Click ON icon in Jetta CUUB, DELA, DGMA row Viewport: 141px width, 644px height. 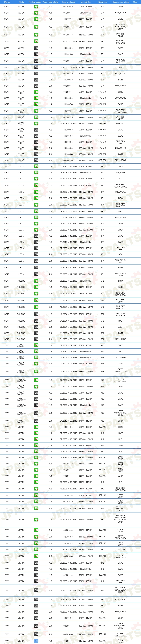tap(36, 634)
